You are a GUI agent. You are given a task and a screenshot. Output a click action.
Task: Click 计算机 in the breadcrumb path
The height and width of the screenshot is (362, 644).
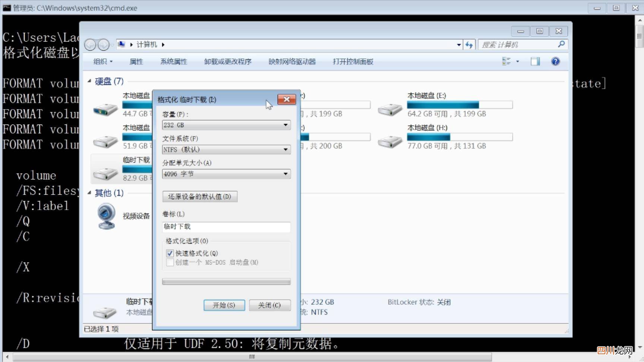pyautogui.click(x=146, y=44)
